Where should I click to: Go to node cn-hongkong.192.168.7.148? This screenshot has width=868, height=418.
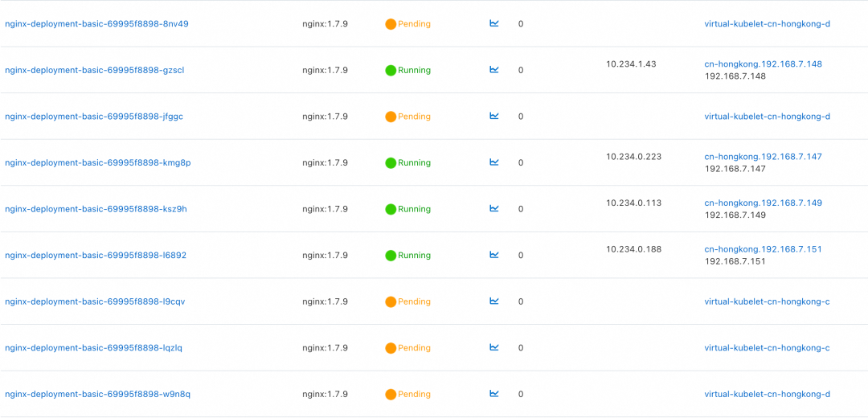point(763,64)
